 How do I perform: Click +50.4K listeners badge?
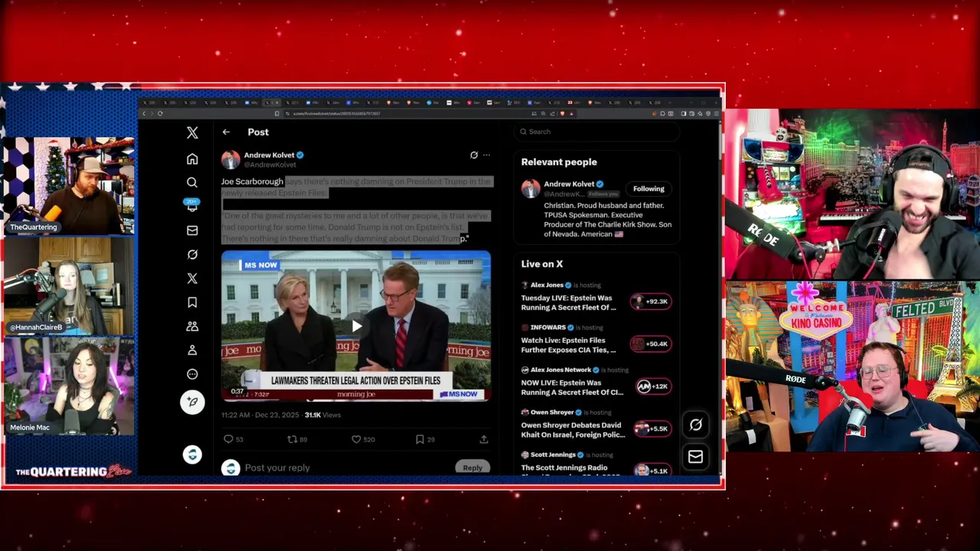[x=651, y=344]
